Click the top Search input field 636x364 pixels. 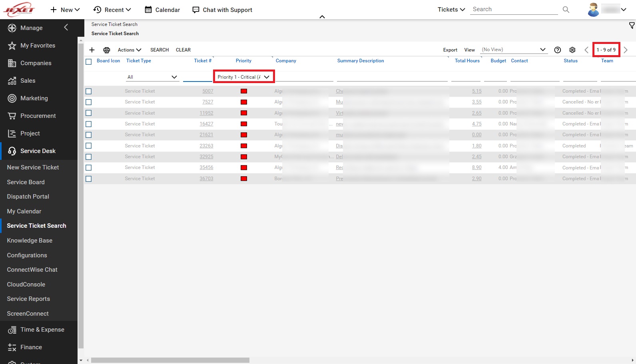[x=514, y=10]
